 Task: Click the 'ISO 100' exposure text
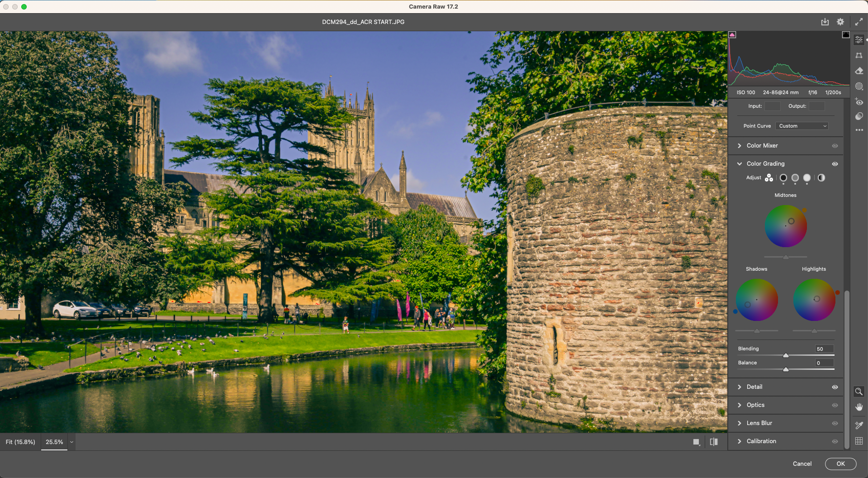click(x=745, y=92)
